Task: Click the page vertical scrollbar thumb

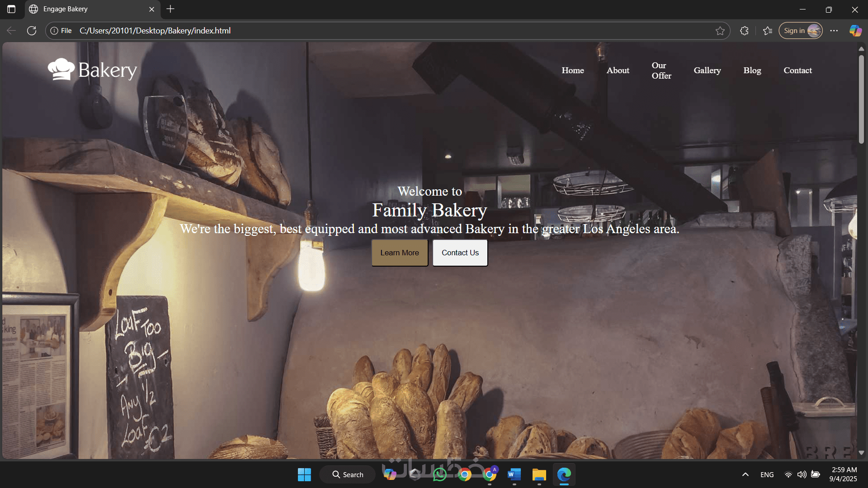Action: click(861, 99)
